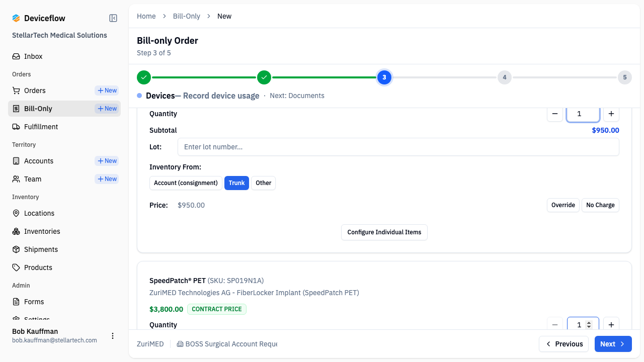
Task: Click the Team people icon
Action: click(16, 179)
